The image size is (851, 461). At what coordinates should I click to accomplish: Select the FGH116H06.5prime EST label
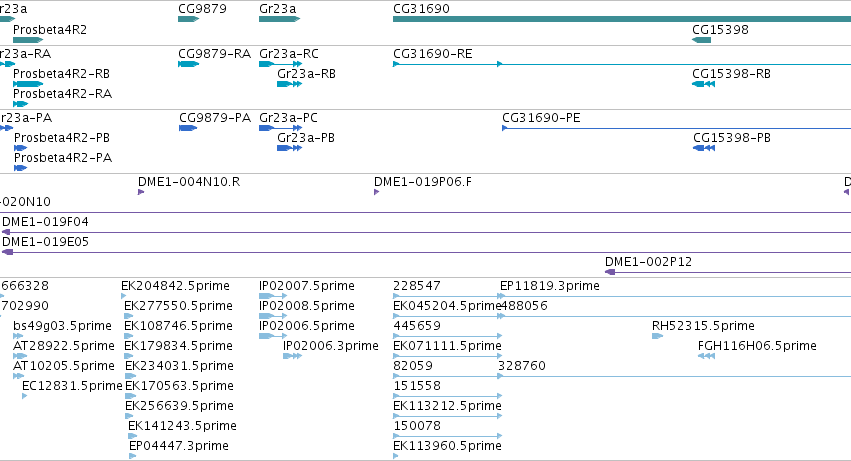click(x=757, y=346)
